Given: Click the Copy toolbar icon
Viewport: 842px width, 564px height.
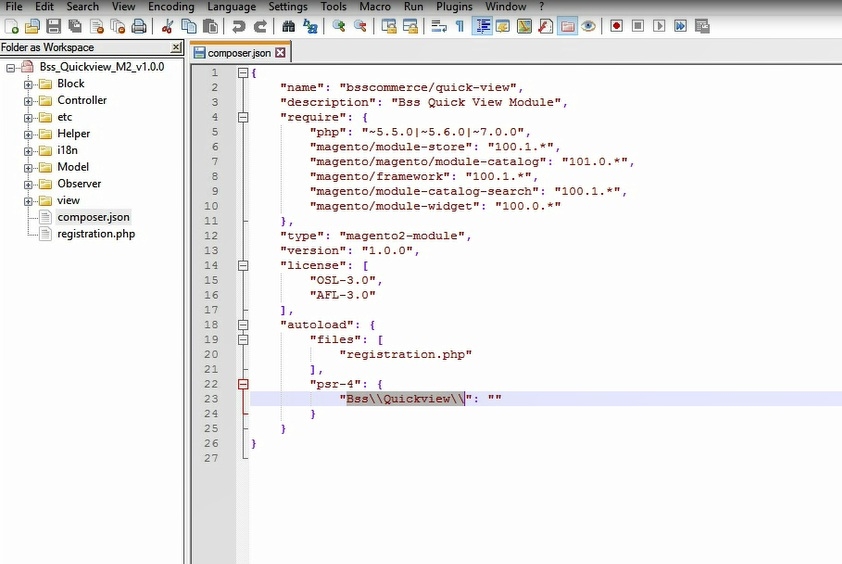Looking at the screenshot, I should click(188, 26).
